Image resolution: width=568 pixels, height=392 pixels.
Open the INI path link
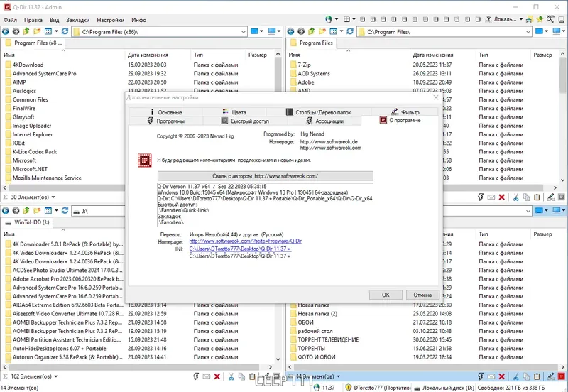click(x=240, y=249)
